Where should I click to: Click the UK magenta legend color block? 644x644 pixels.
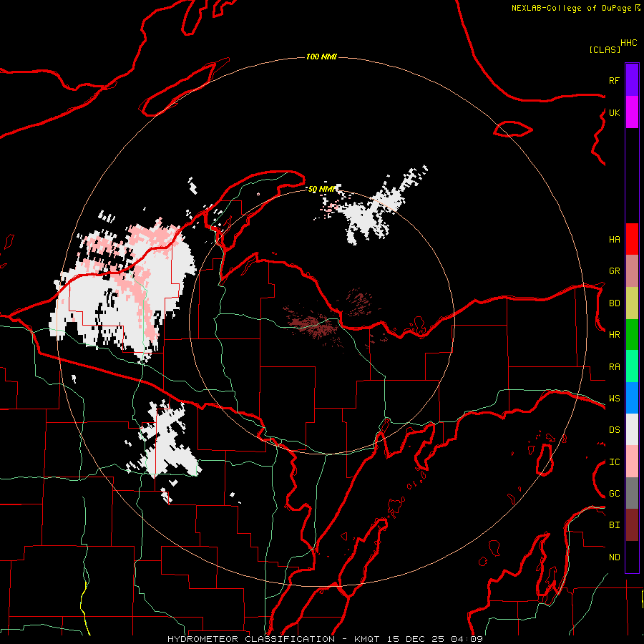tap(632, 112)
